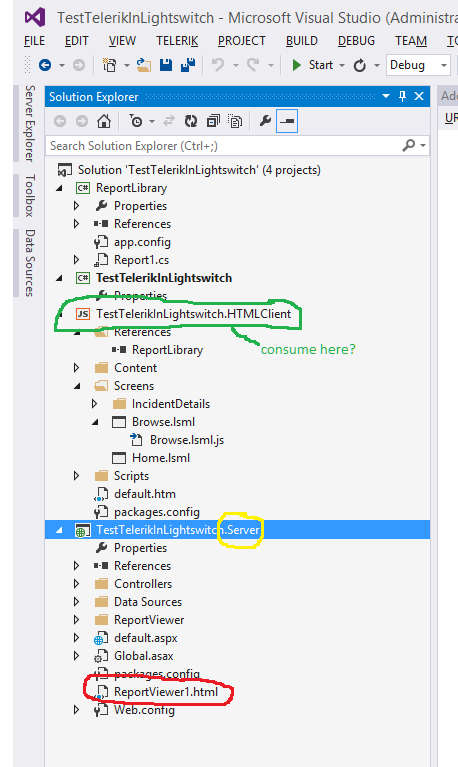
Task: Click the Properties wrench icon
Action: point(265,121)
